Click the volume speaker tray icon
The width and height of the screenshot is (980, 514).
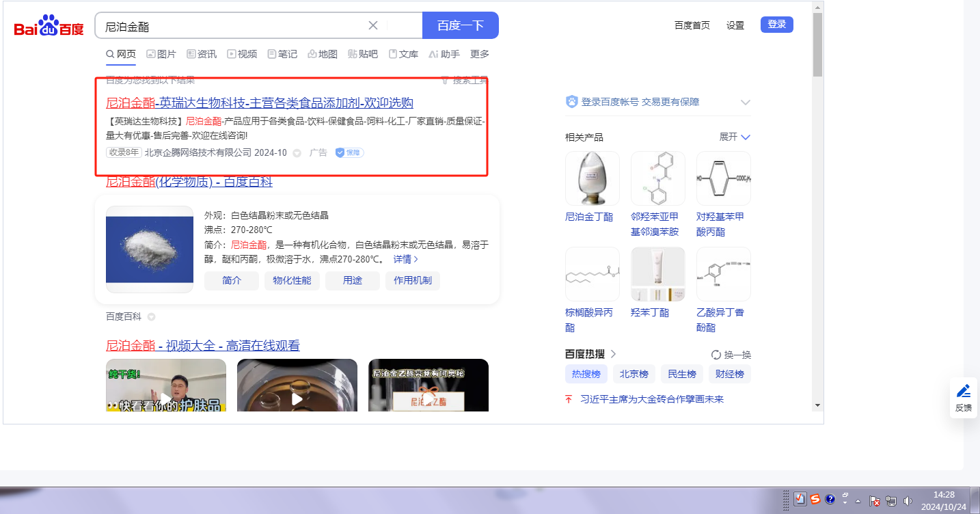(x=908, y=501)
